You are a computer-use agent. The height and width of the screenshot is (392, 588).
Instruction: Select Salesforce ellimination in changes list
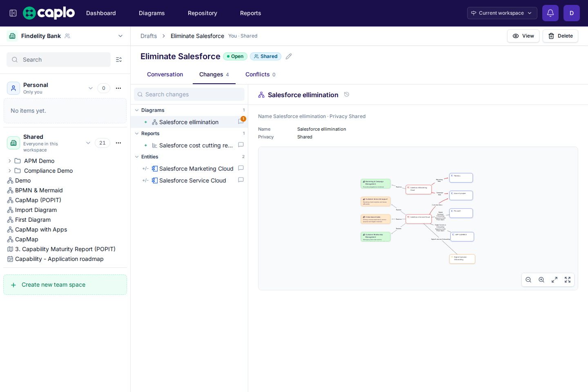[x=189, y=122]
